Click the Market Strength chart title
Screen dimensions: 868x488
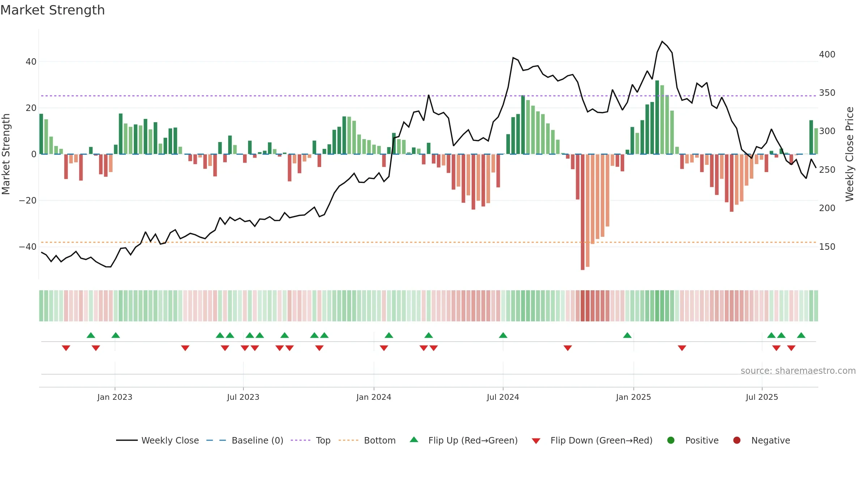click(52, 10)
